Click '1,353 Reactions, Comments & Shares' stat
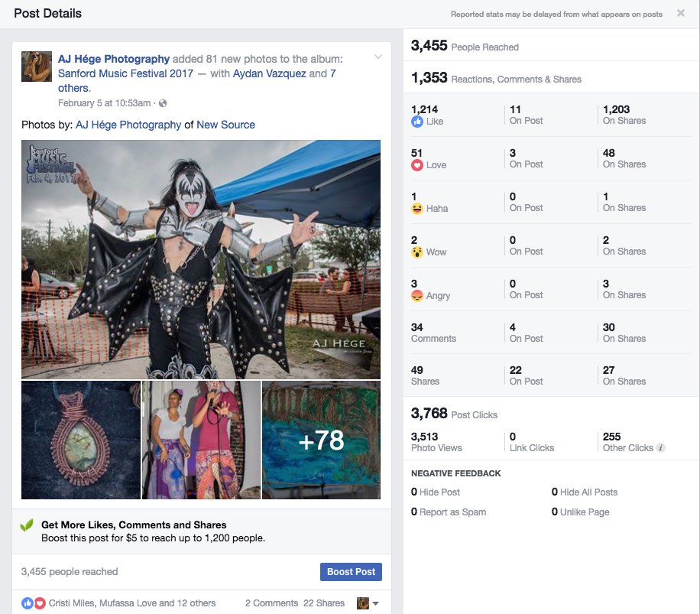 click(496, 78)
